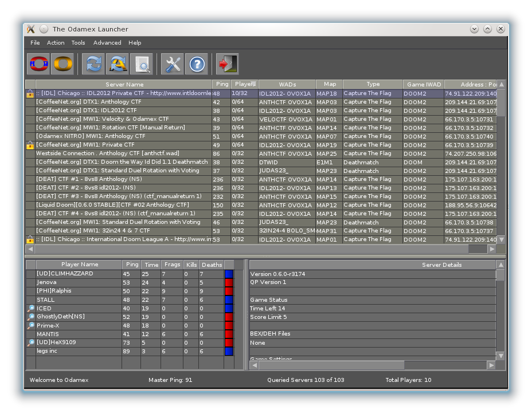This screenshot has width=532, height=414.
Task: Click the Players column sort arrow
Action: [x=253, y=84]
